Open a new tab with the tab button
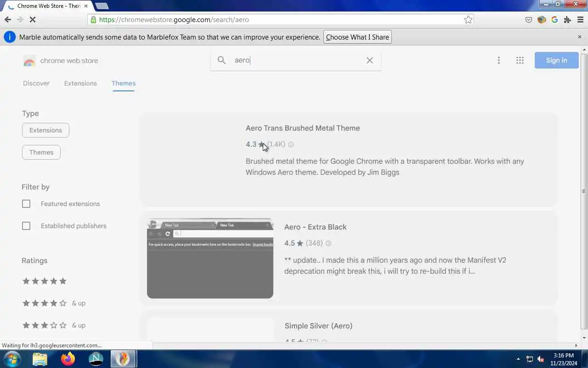This screenshot has width=588, height=368. 102,6
